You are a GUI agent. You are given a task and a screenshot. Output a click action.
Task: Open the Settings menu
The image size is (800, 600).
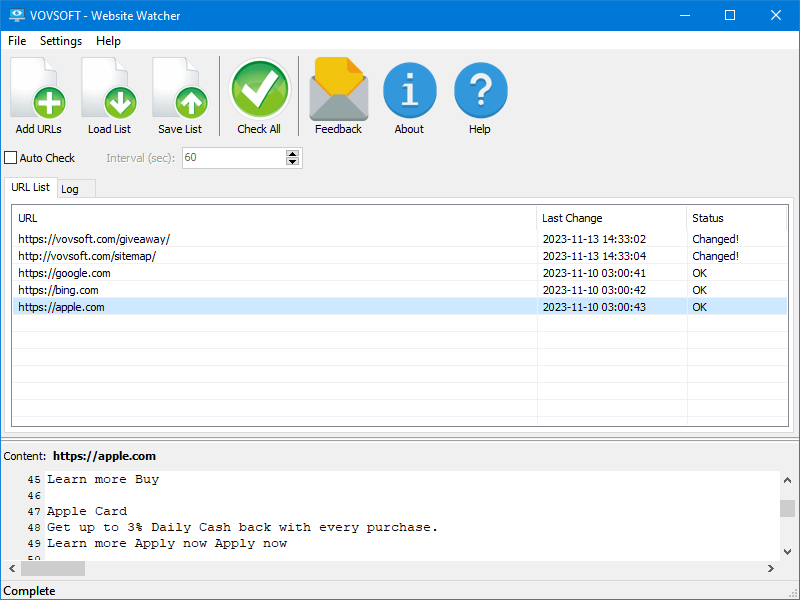[60, 41]
